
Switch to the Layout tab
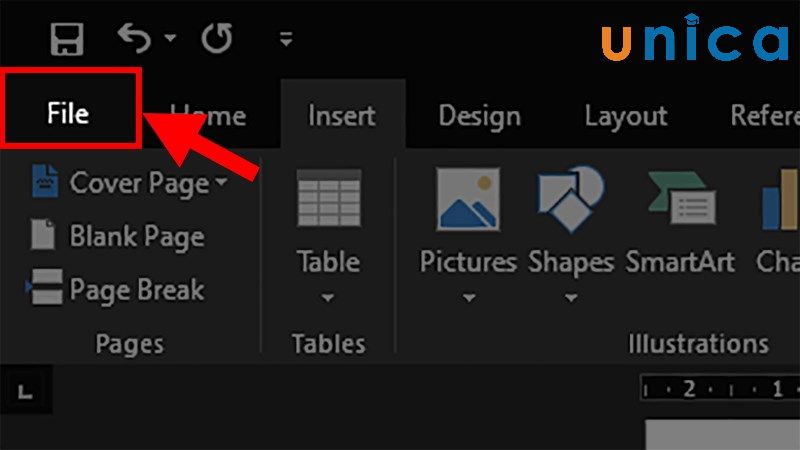pyautogui.click(x=625, y=116)
